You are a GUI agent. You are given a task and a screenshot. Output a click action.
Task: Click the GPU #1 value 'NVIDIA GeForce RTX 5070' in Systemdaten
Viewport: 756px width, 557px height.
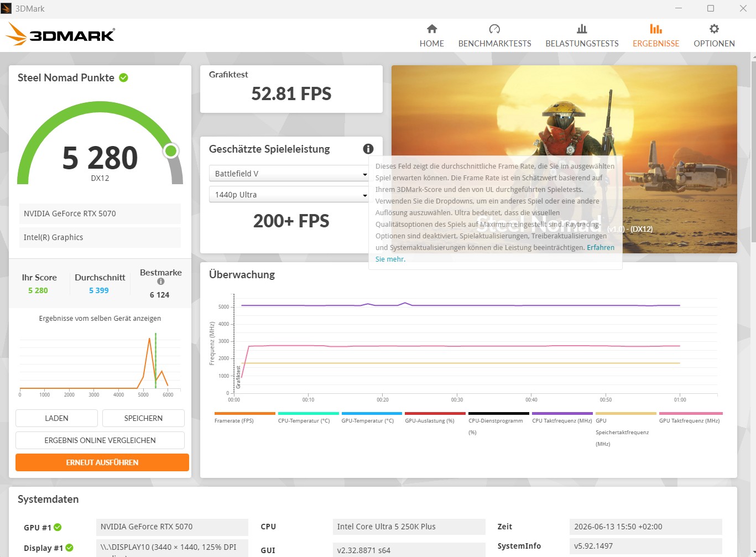click(172, 527)
